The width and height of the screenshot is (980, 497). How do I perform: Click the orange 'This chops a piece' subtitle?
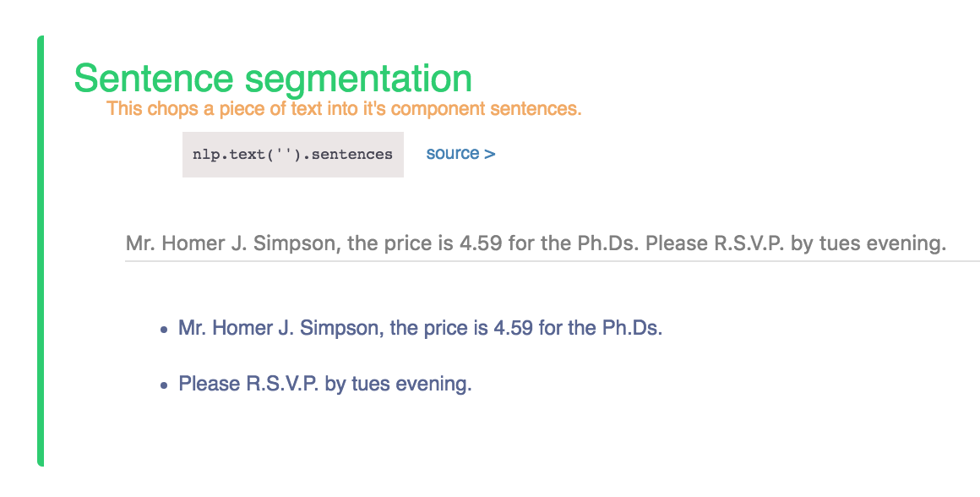(344, 108)
